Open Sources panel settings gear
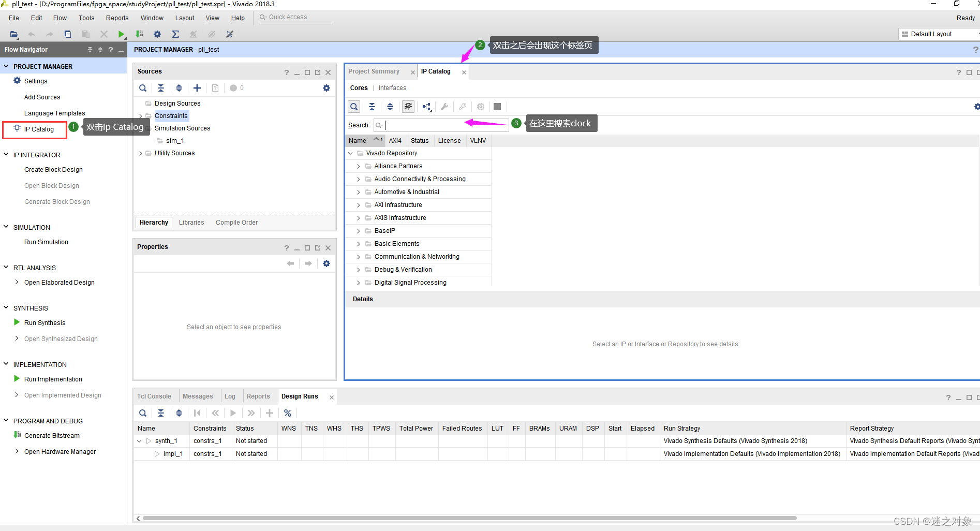Viewport: 980px width, 531px height. [x=326, y=88]
